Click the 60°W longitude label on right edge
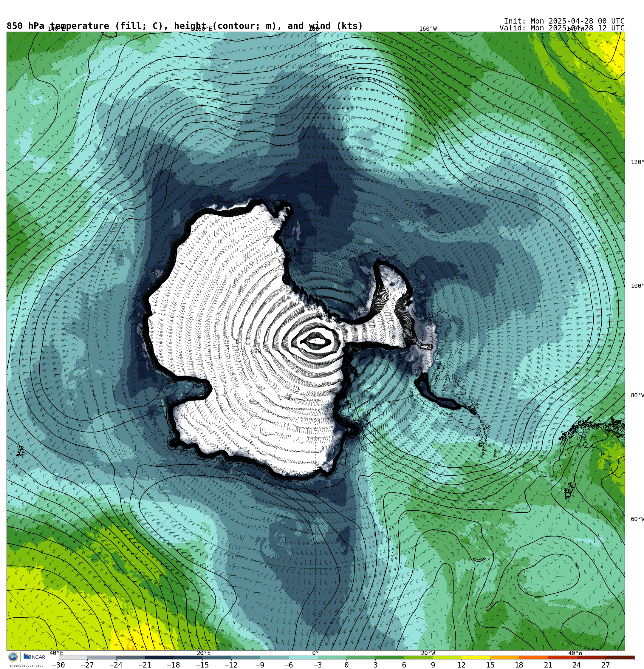 [637, 519]
